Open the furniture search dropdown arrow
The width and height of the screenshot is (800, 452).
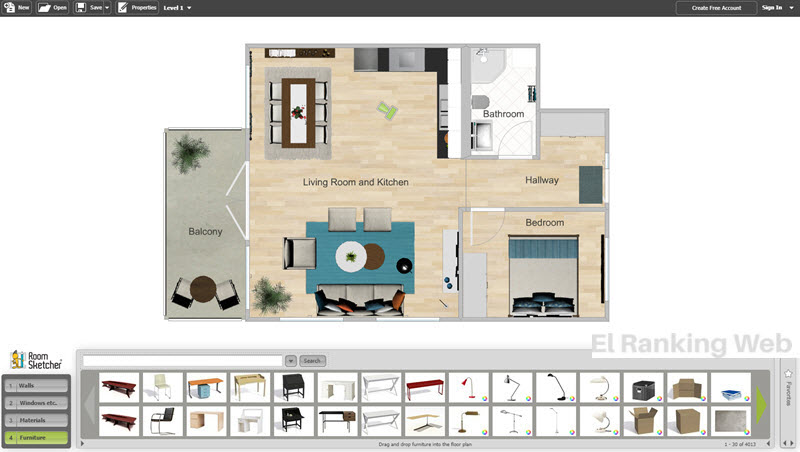[291, 360]
